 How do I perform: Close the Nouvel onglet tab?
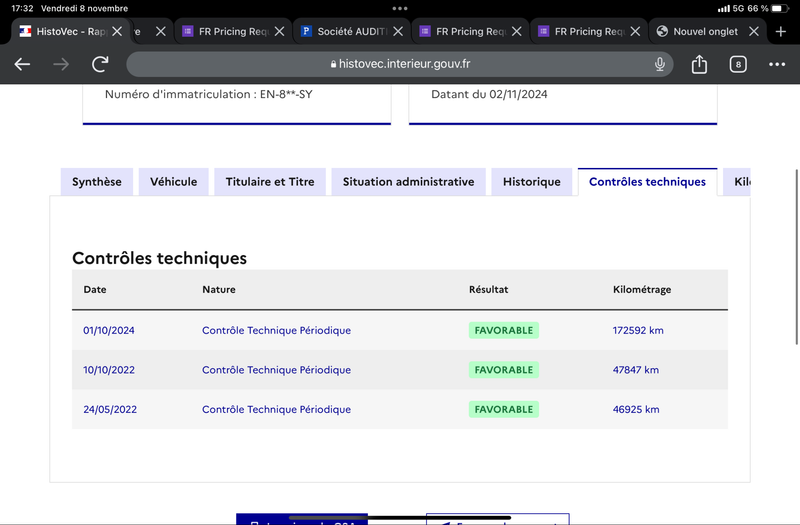[754, 32]
